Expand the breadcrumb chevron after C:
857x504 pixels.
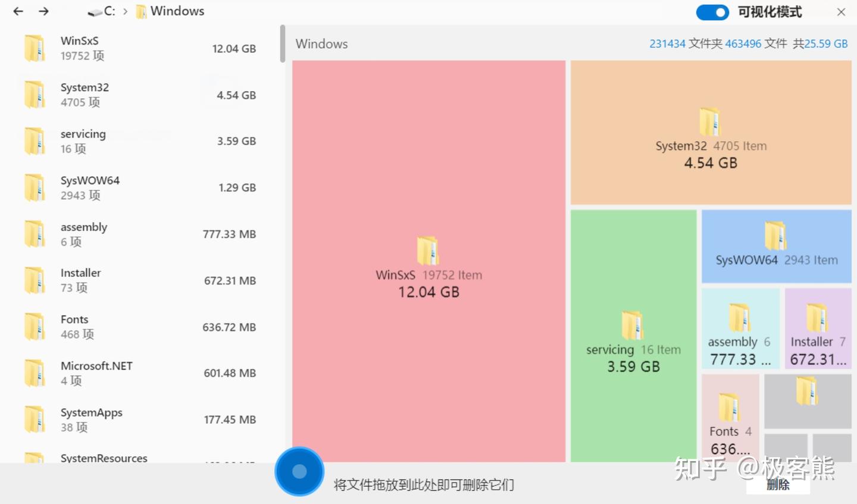(x=125, y=11)
